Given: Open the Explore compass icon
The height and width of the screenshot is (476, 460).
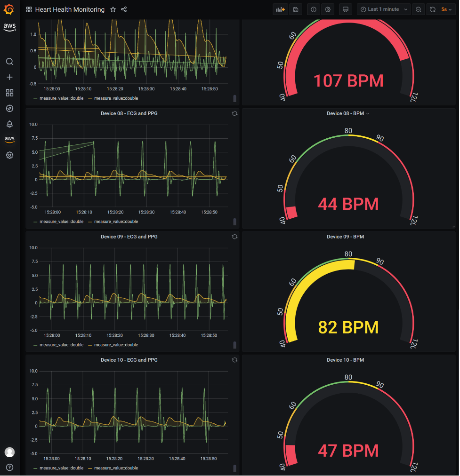Looking at the screenshot, I should pos(9,108).
